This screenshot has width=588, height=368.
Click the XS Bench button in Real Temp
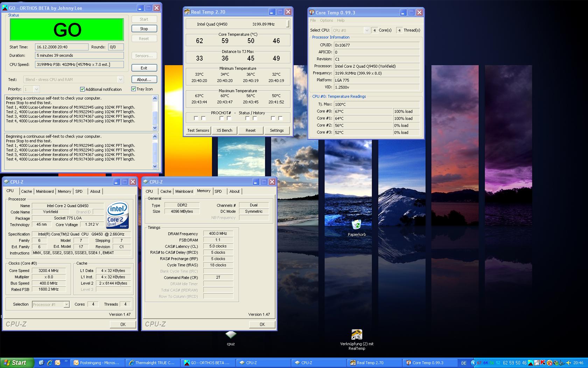[224, 130]
